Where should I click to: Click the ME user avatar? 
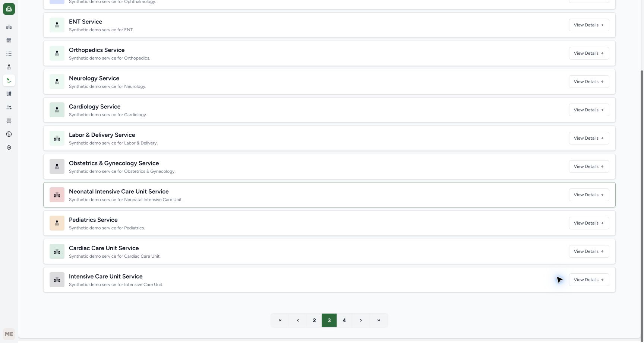pos(9,334)
